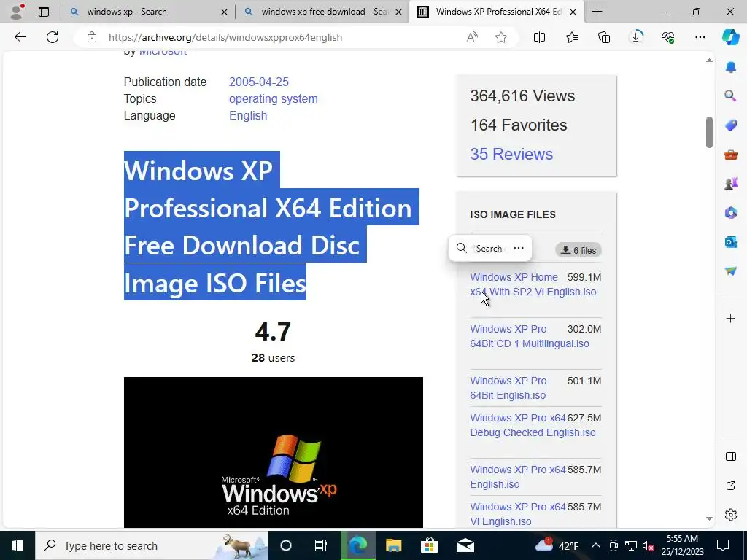The width and height of the screenshot is (747, 560).
Task: Download Windows XP Home x64 SP2 iso
Action: pyautogui.click(x=533, y=284)
